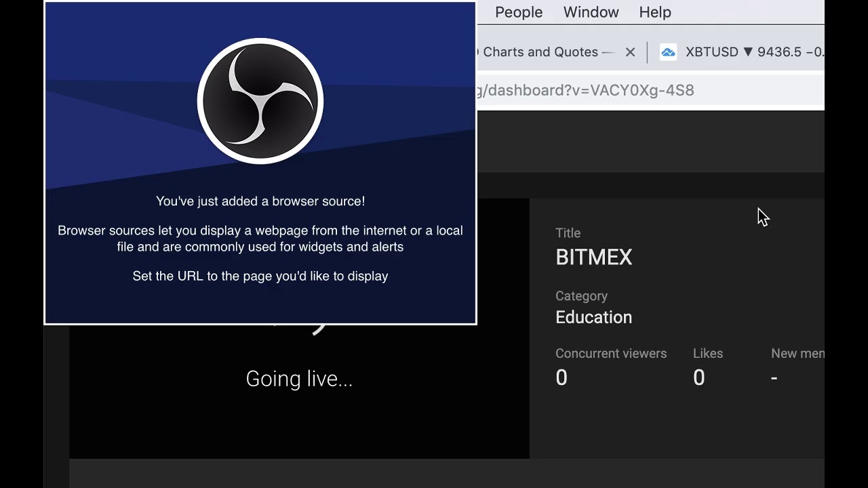Open the Help menu in the menu bar
The height and width of the screenshot is (488, 868).
[655, 12]
